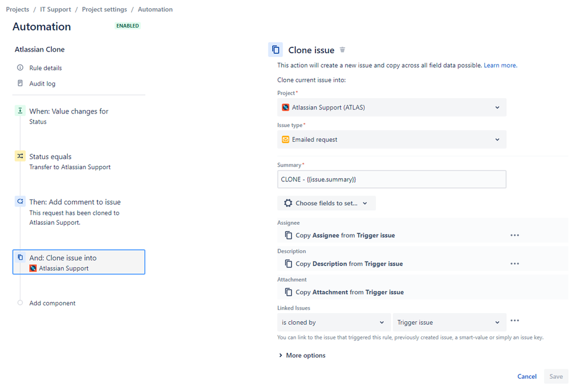Open the Trigger issue dropdown

449,322
